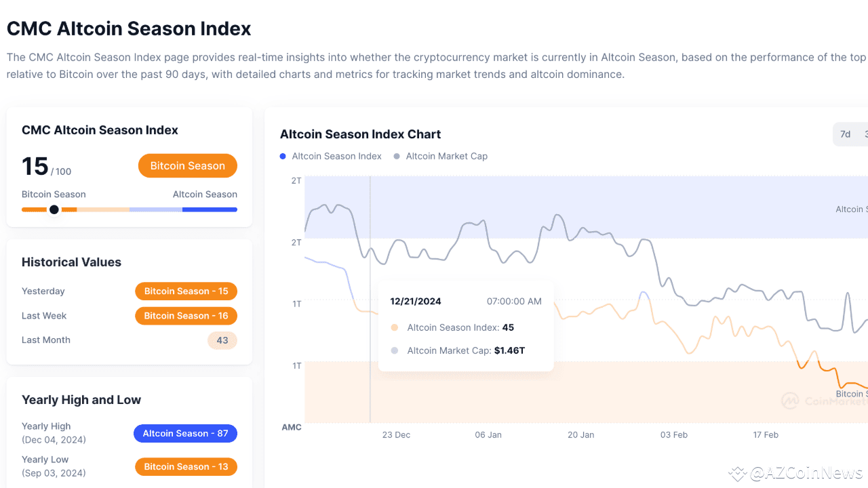This screenshot has height=488, width=868.
Task: Click the CoinMarketCap watermark logo on the chart
Action: 790,401
